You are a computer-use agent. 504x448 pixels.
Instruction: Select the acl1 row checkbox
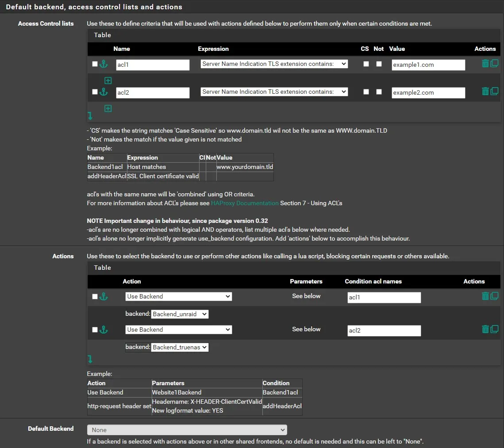(x=95, y=64)
